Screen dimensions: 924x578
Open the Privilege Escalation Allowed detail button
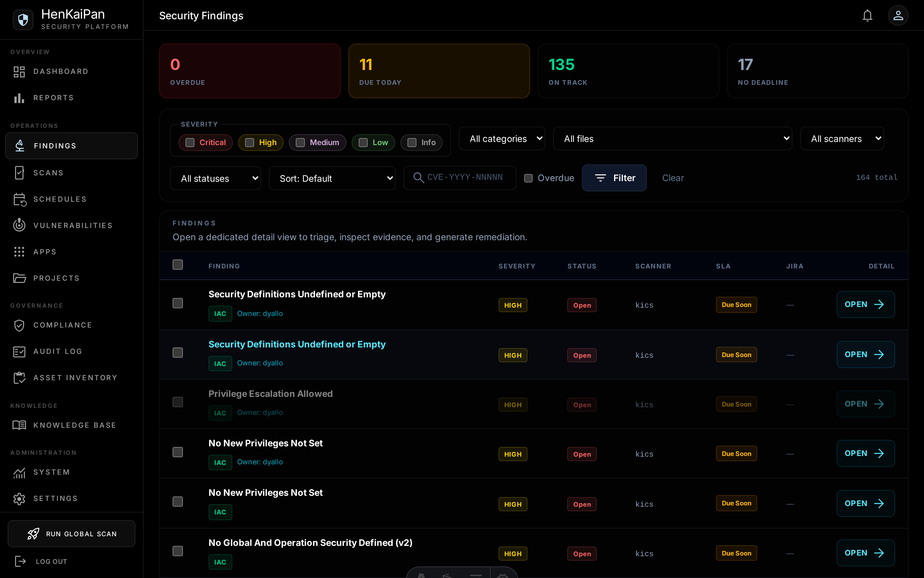tap(866, 404)
